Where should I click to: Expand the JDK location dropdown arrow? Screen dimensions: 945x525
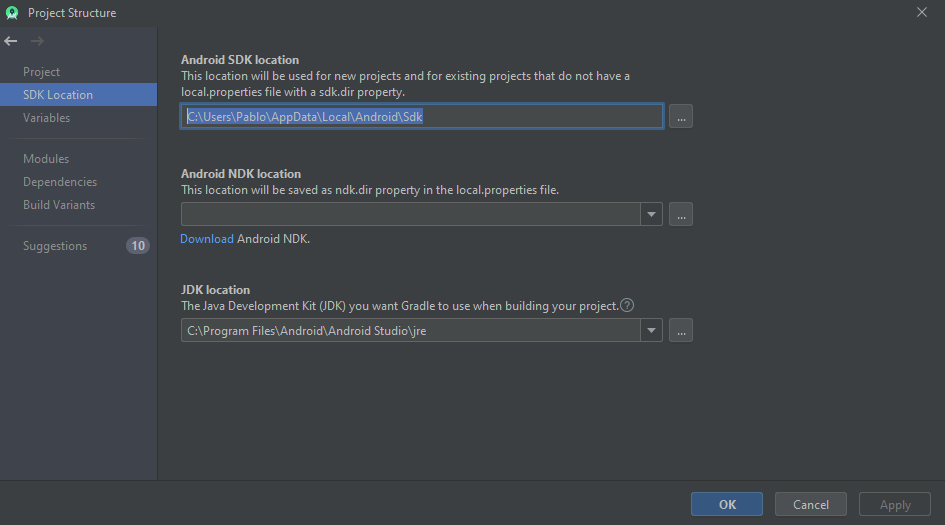pyautogui.click(x=651, y=330)
